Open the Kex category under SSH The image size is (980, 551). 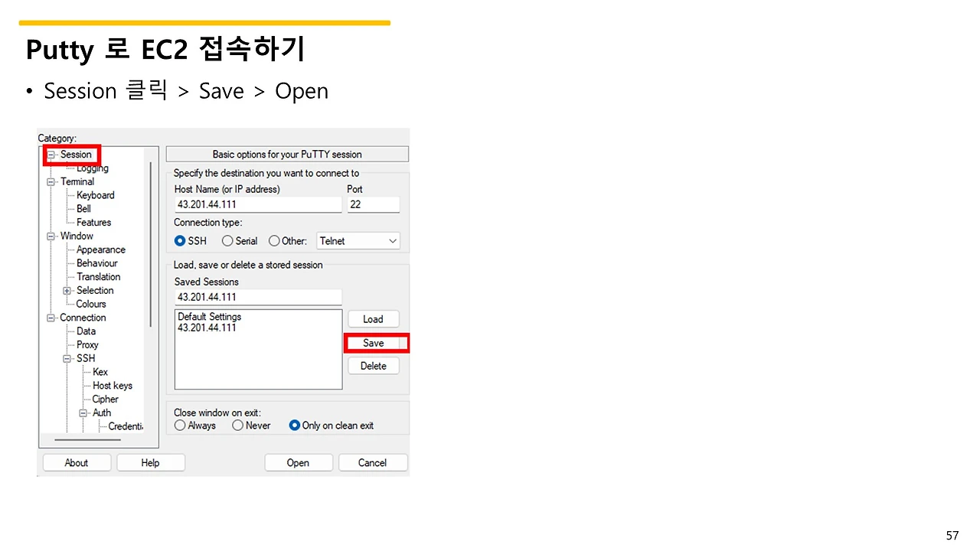point(100,373)
